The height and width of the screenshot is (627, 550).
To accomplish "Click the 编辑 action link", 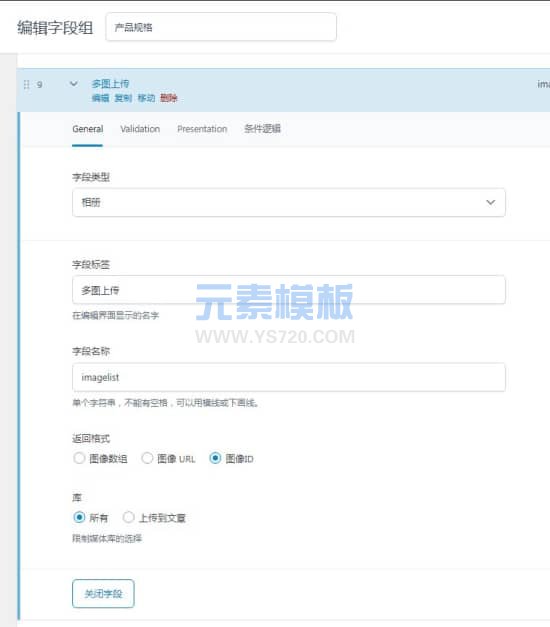I will [x=100, y=98].
